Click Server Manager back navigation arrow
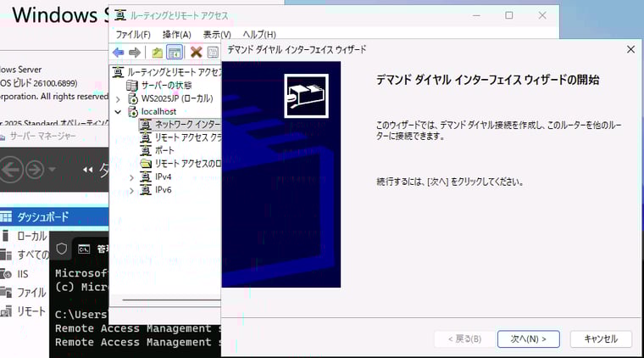 [12, 170]
